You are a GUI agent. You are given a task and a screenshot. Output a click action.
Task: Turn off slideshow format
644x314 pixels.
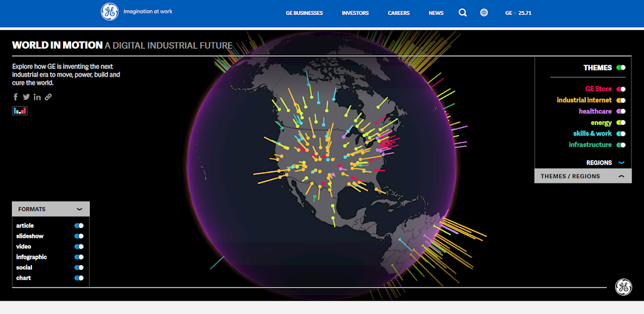[79, 236]
